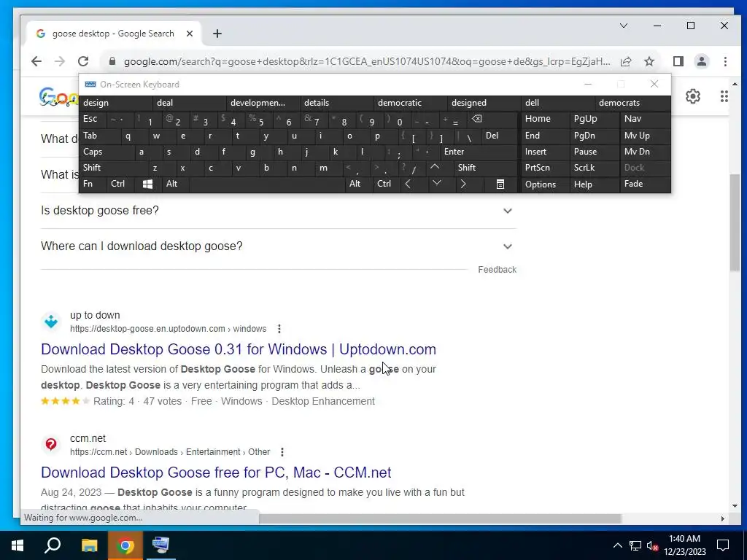Toggle right Shift key on keyboard
The image size is (747, 560).
pos(486,168)
